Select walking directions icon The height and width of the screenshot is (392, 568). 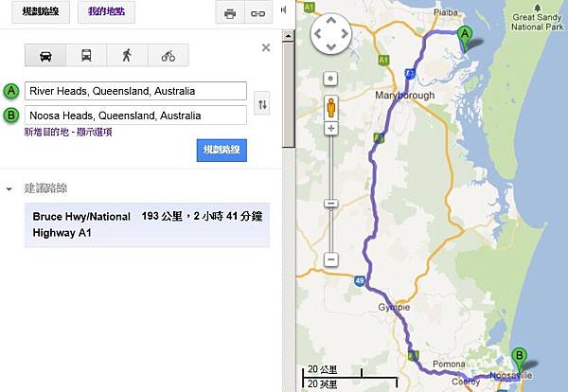click(x=127, y=56)
